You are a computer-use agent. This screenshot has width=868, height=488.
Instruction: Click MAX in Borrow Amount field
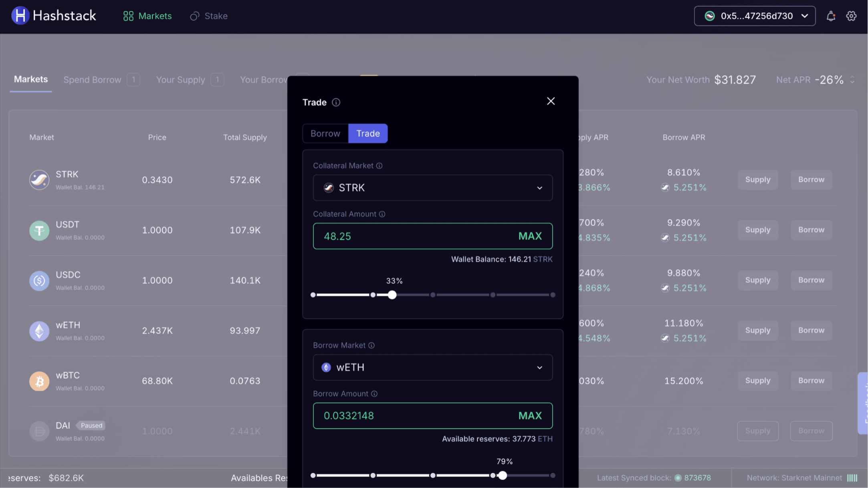tap(530, 416)
